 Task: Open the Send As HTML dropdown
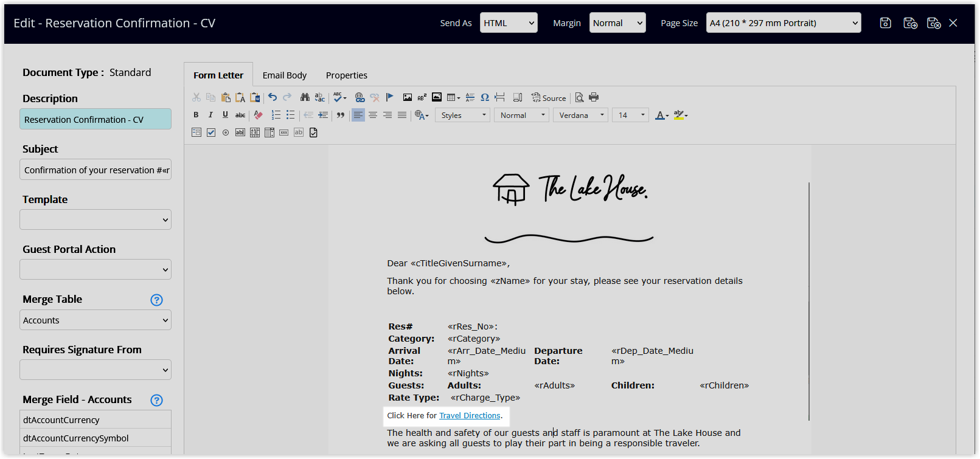tap(509, 23)
